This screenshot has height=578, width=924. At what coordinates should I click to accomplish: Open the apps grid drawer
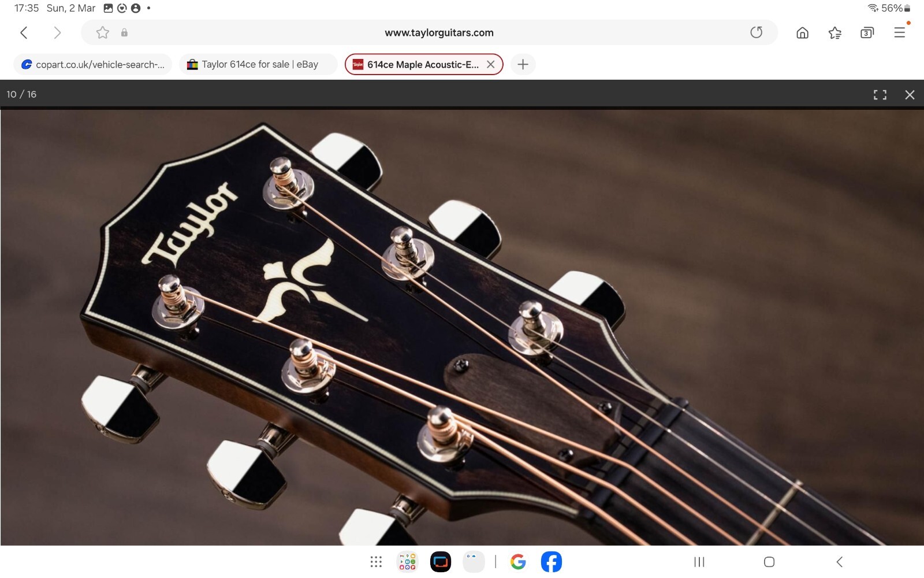[x=376, y=562]
